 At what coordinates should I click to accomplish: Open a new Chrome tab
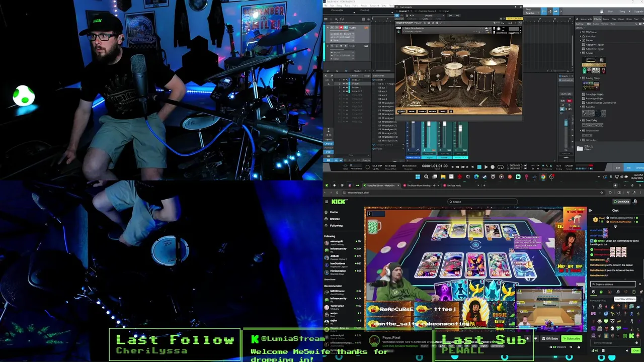[484, 186]
